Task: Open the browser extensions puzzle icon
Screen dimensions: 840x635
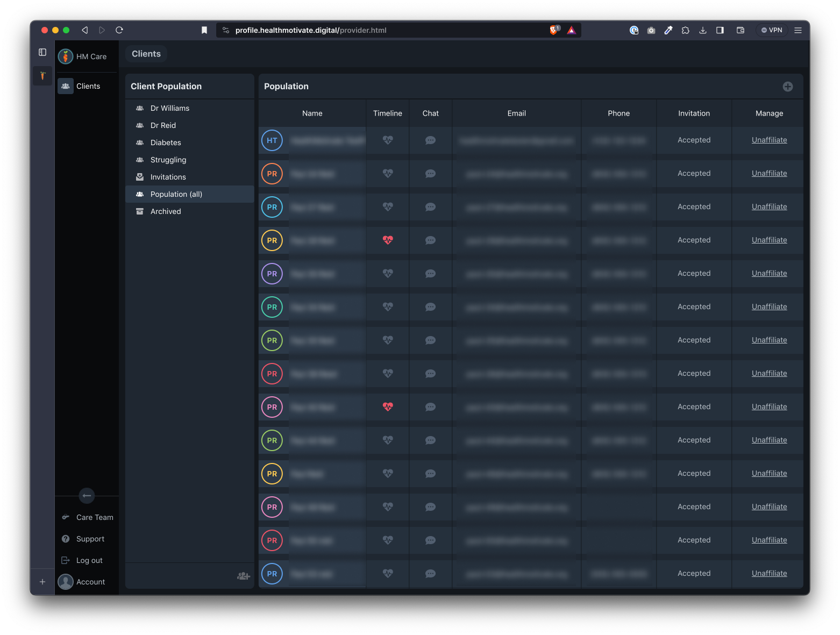Action: 685,30
